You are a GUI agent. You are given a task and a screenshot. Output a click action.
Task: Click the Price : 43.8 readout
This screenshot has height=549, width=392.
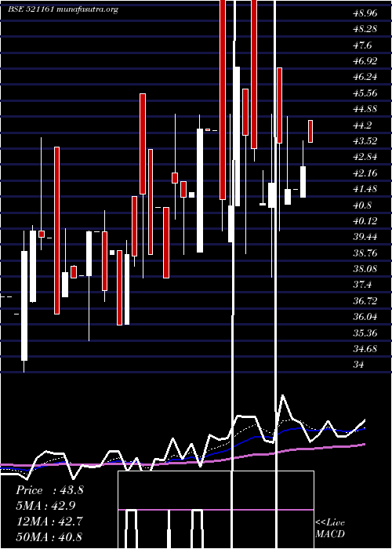49,490
